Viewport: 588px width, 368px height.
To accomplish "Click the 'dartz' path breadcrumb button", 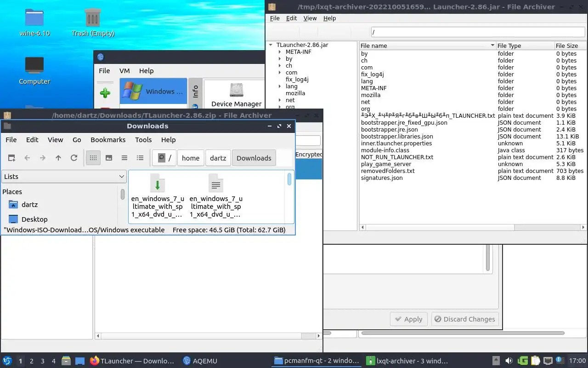I will point(218,158).
